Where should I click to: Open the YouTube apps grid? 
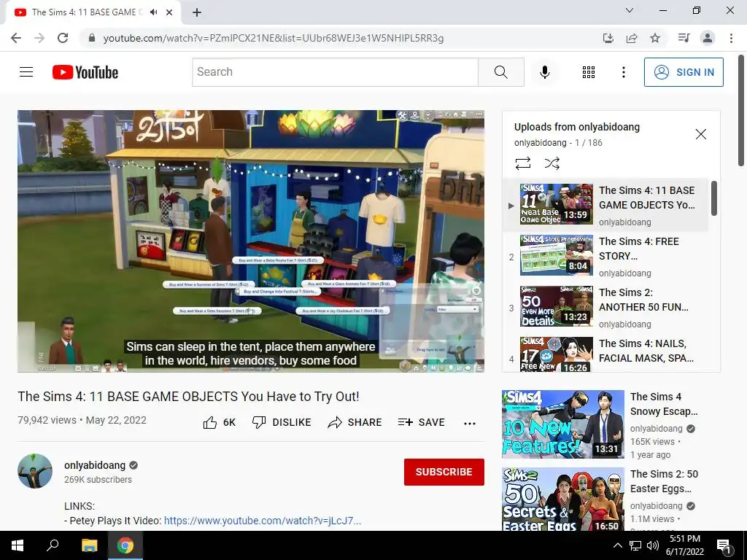589,72
